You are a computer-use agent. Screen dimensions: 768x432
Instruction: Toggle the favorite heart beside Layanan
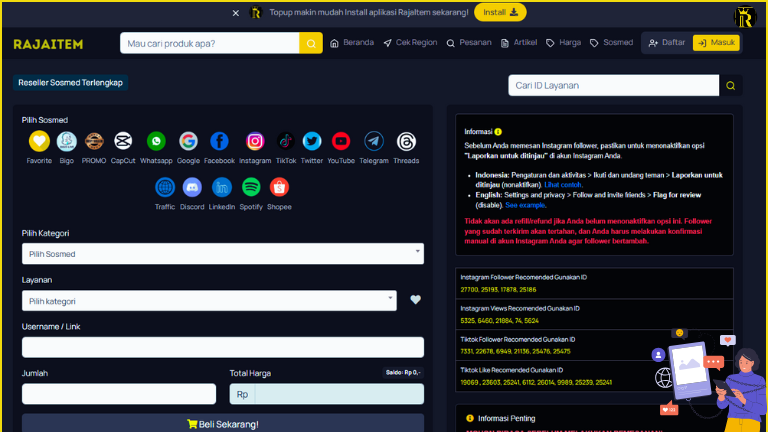click(416, 300)
